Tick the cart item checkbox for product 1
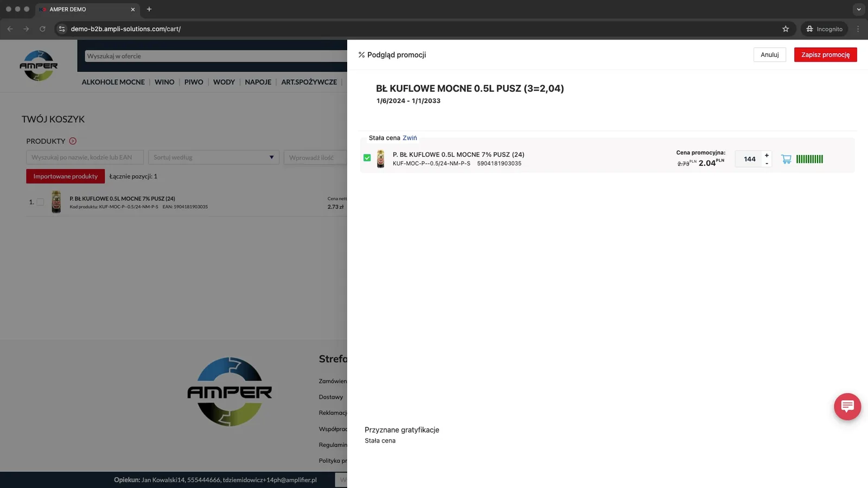Screen dimensions: 868x488 tap(40, 202)
